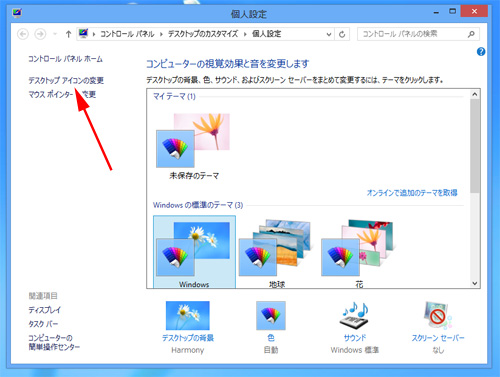Open the recent locations dropdown arrow

point(55,34)
